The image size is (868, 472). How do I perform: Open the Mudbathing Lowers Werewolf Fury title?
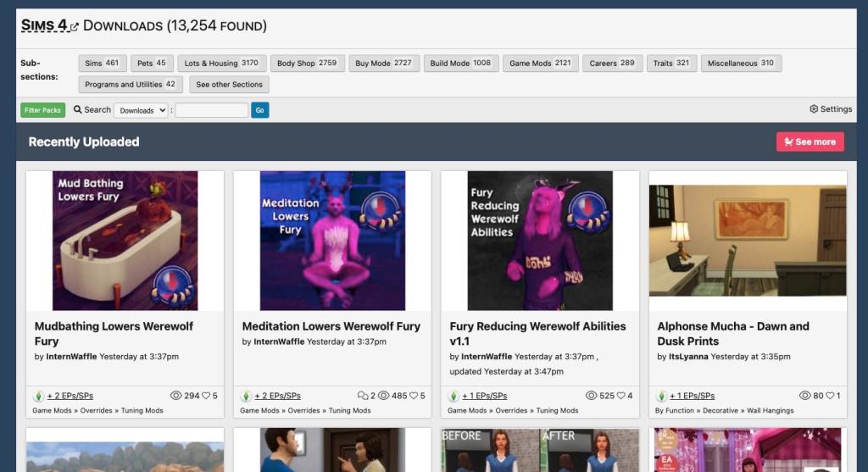click(x=114, y=334)
